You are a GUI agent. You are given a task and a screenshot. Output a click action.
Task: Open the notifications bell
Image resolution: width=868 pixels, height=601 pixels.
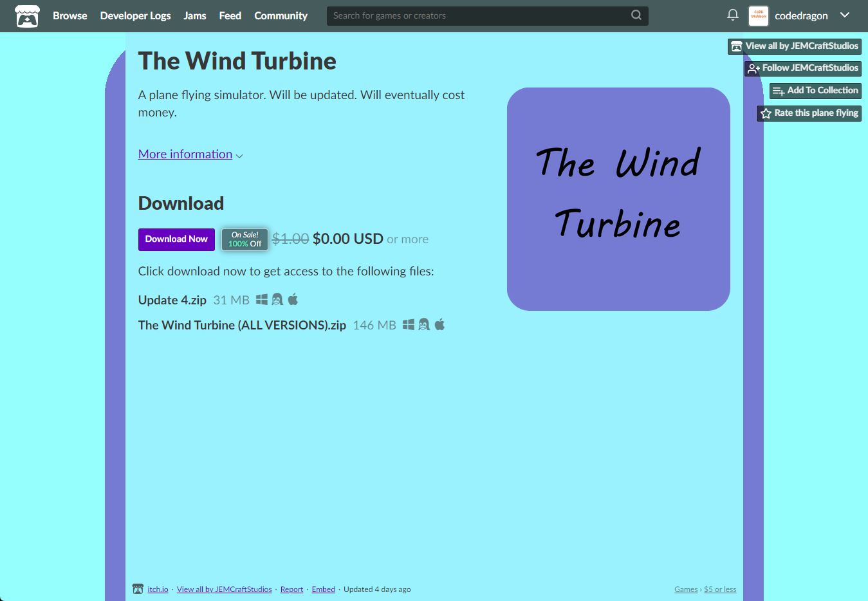(732, 15)
